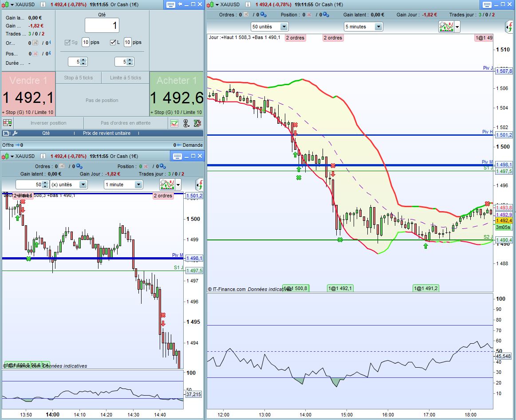The height and width of the screenshot is (420, 516).
Task: Open the 50 unités dropdown
Action: pos(269,27)
